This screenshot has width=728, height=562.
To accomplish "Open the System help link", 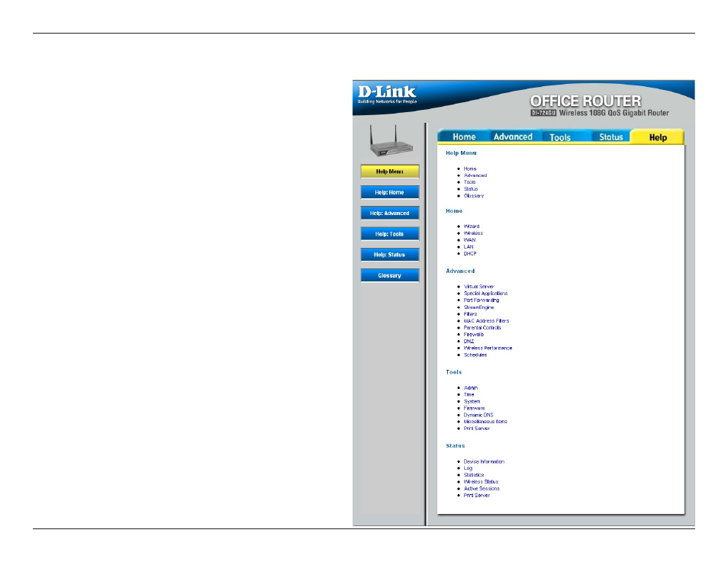I will (472, 401).
